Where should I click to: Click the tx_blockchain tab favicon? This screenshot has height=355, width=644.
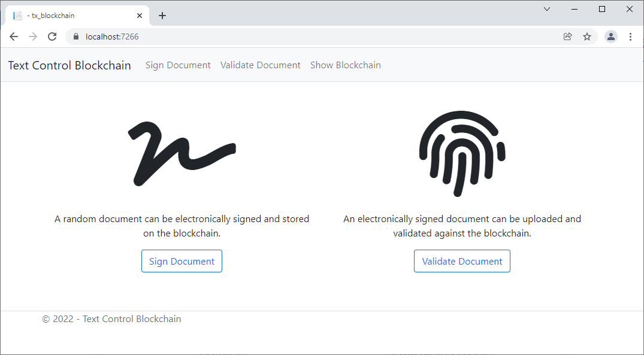tap(17, 16)
